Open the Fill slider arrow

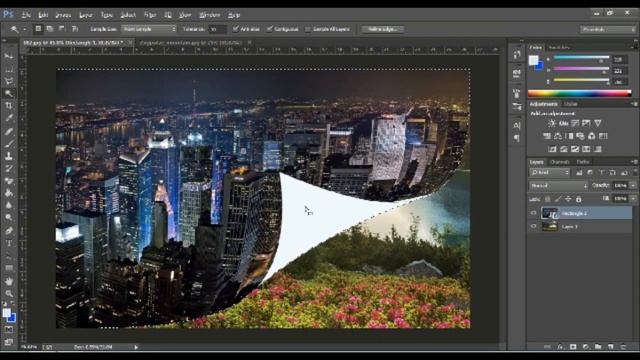coord(633,198)
